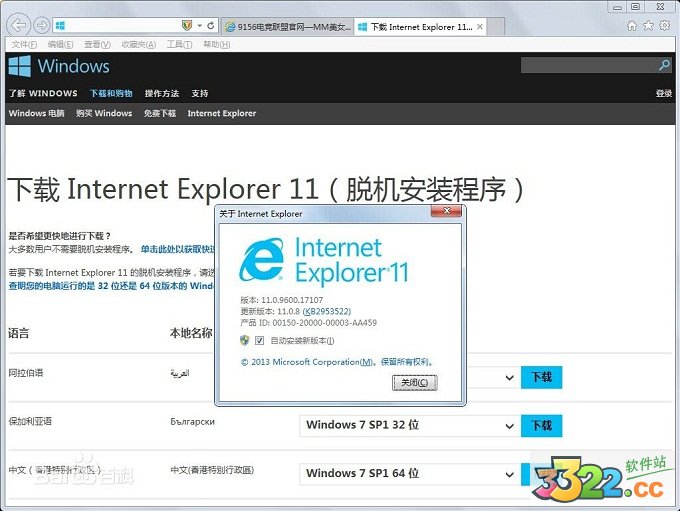Click the 单击此处以获取快速 download link
The height and width of the screenshot is (511, 680).
pyautogui.click(x=177, y=249)
